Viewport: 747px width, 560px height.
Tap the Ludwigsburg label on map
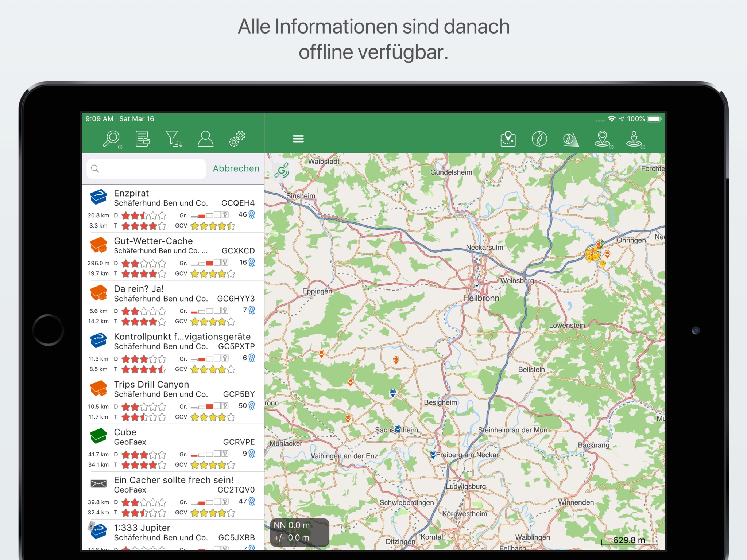[x=466, y=486]
